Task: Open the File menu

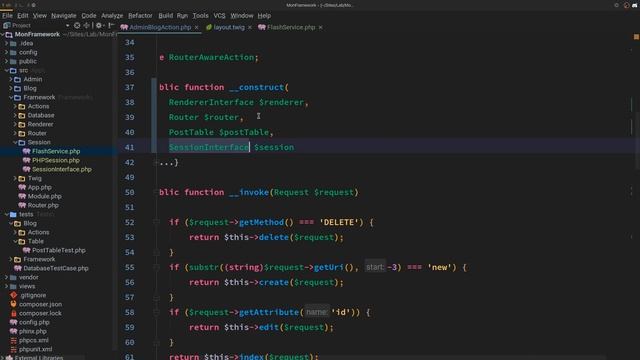Action: point(7,16)
